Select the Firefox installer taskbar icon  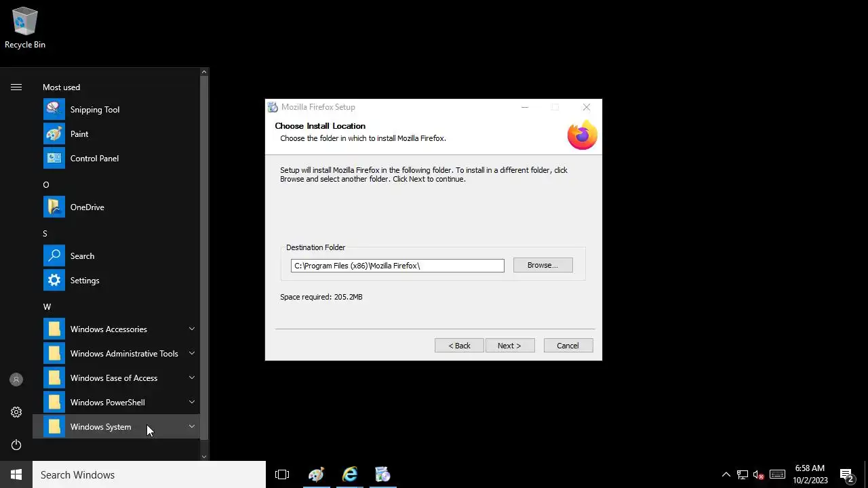[x=382, y=474]
